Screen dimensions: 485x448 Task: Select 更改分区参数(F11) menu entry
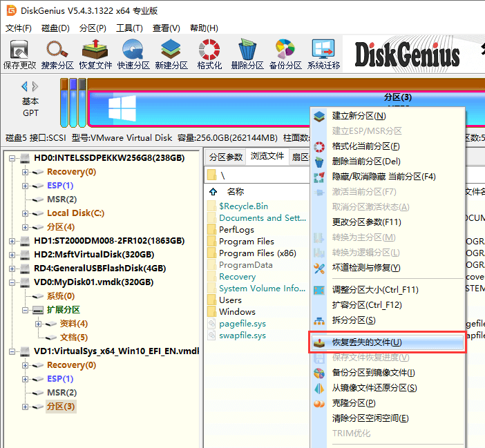(x=388, y=222)
